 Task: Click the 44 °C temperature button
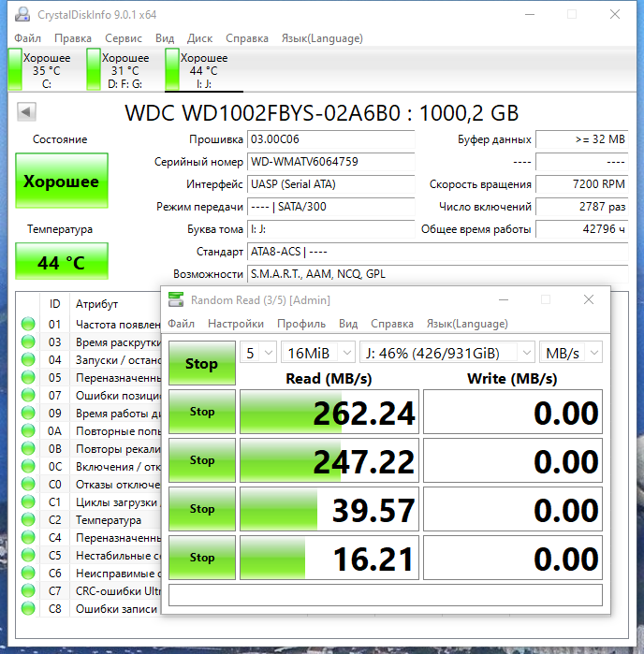[x=62, y=262]
